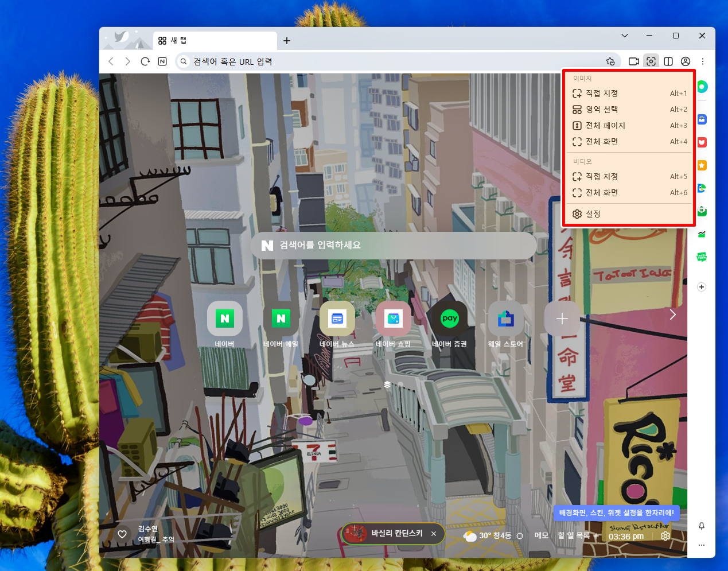
Task: Click the Naver home N button
Action: coord(162,61)
